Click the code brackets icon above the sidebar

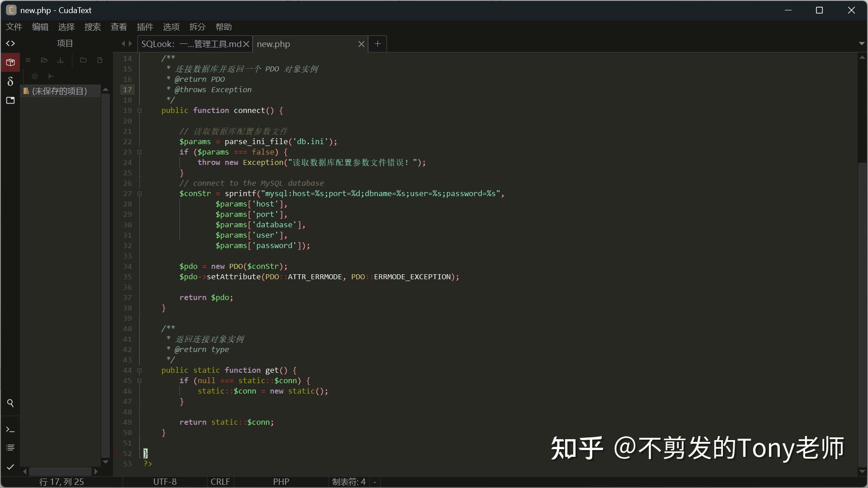click(x=10, y=43)
